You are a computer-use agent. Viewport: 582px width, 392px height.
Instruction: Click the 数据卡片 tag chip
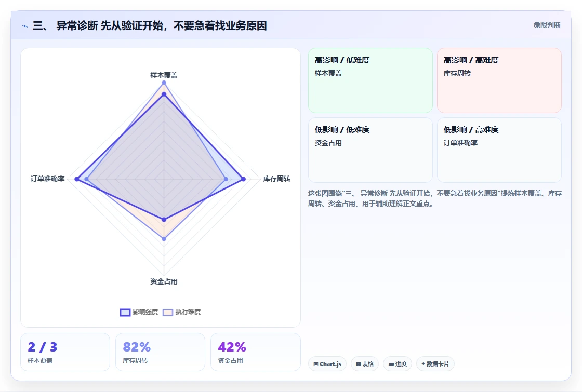click(435, 364)
